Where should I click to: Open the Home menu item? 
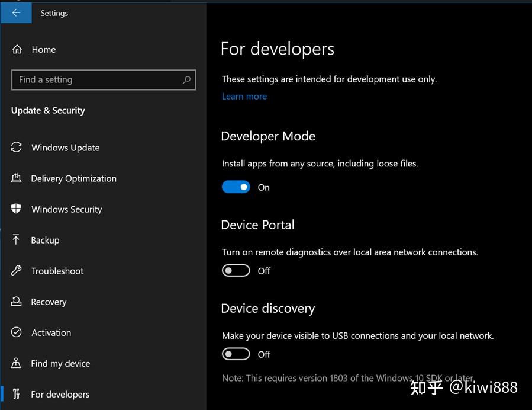(x=103, y=50)
